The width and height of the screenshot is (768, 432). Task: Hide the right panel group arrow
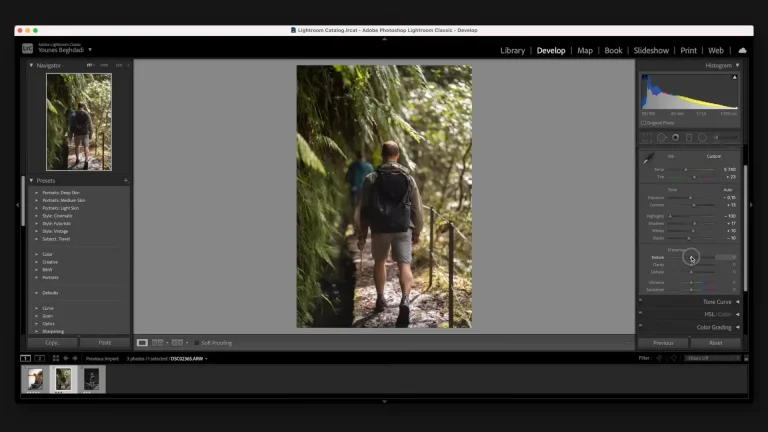tap(751, 205)
